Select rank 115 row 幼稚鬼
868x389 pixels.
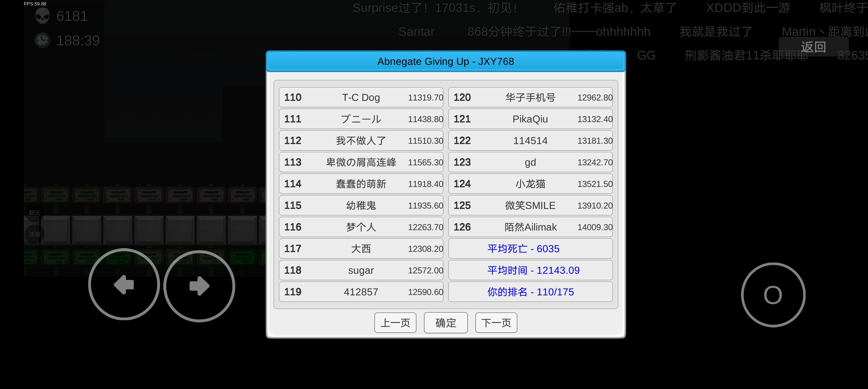point(361,205)
